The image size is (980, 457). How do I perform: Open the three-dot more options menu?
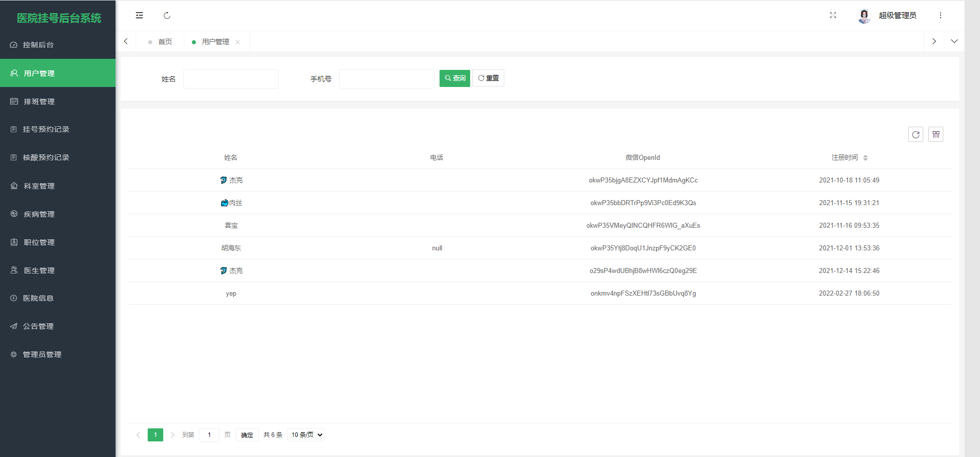click(940, 16)
